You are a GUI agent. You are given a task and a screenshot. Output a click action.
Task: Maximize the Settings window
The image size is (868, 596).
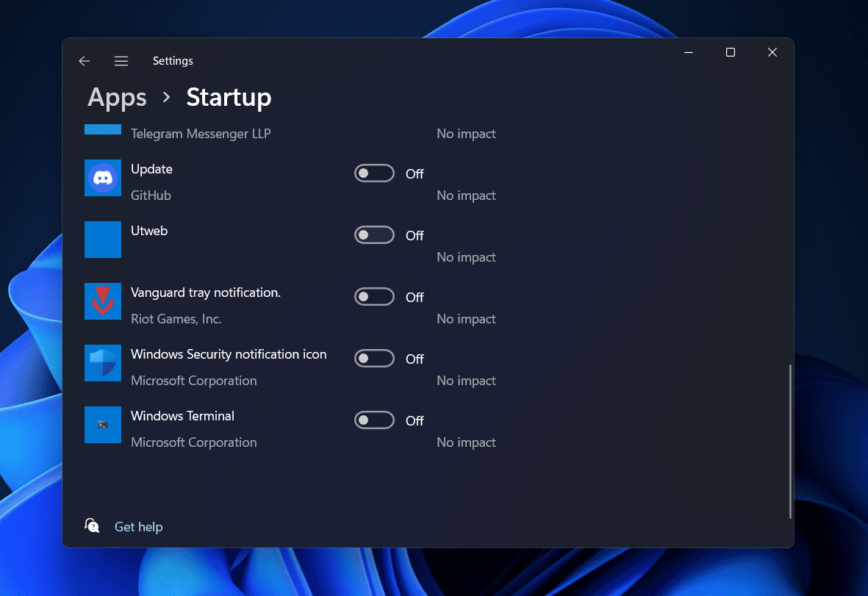pos(730,52)
